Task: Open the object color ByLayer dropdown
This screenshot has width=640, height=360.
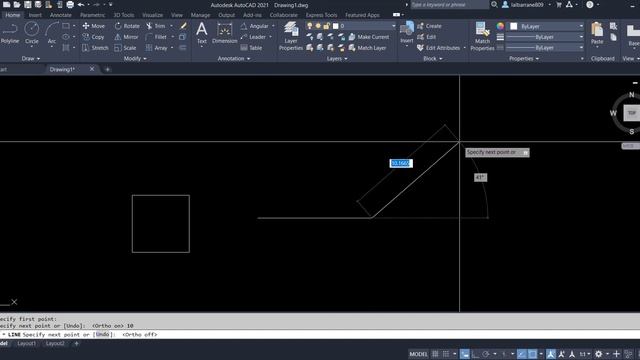Action: [x=581, y=26]
